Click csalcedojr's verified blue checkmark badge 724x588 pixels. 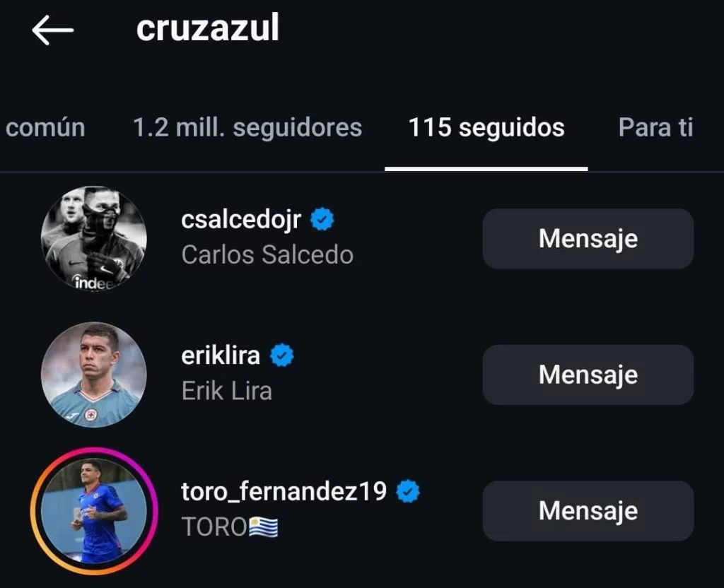tap(322, 218)
